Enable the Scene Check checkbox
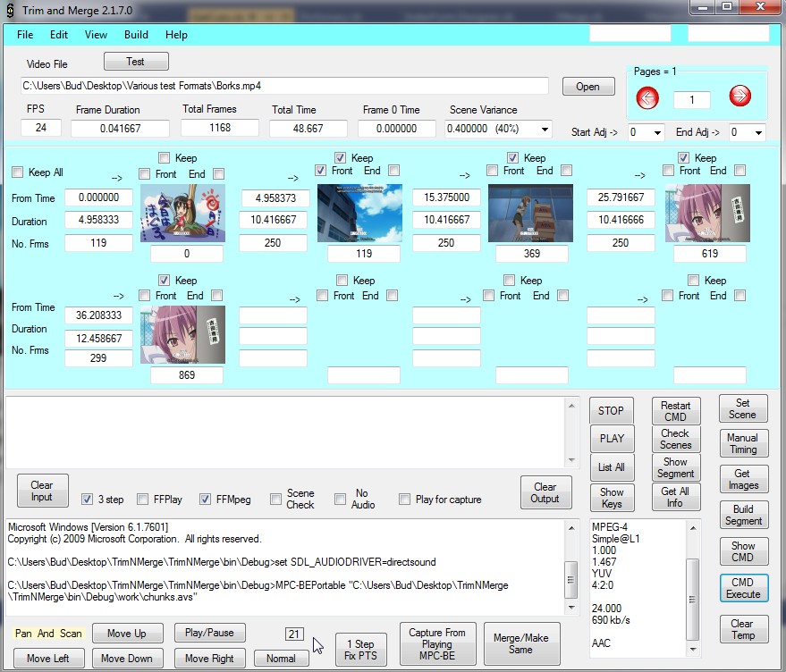The width and height of the screenshot is (786, 672). 275,500
